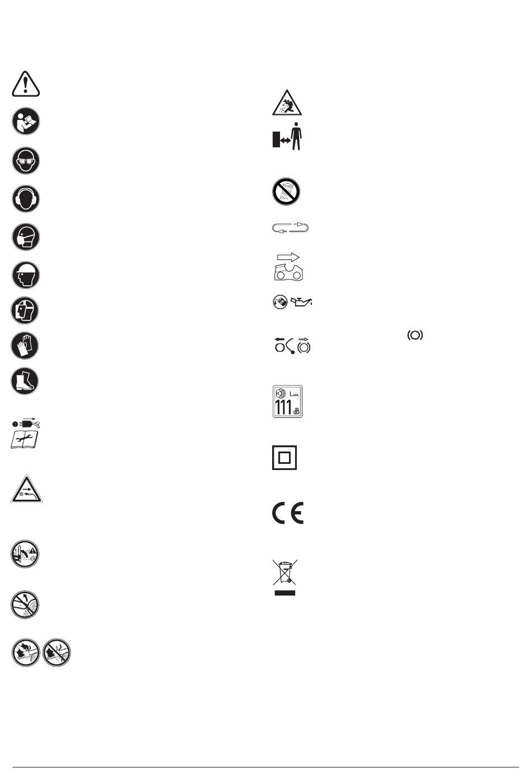Select the face shield visor symbol
Screen dimensions: 532x777
tap(25, 310)
